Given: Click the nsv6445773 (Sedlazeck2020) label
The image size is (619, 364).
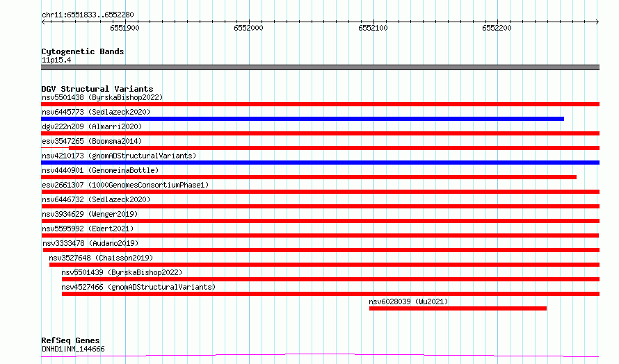Looking at the screenshot, I should pos(96,112).
